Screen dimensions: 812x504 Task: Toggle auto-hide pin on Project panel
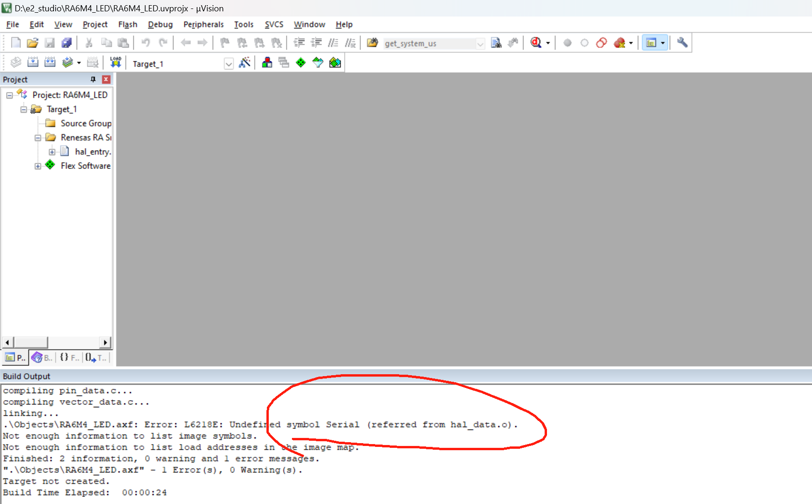coord(93,79)
